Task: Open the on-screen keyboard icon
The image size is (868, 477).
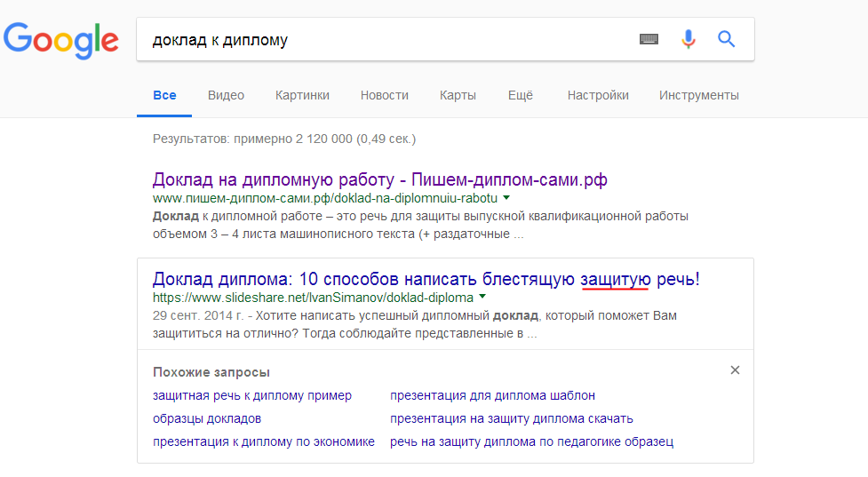Action: (x=649, y=39)
